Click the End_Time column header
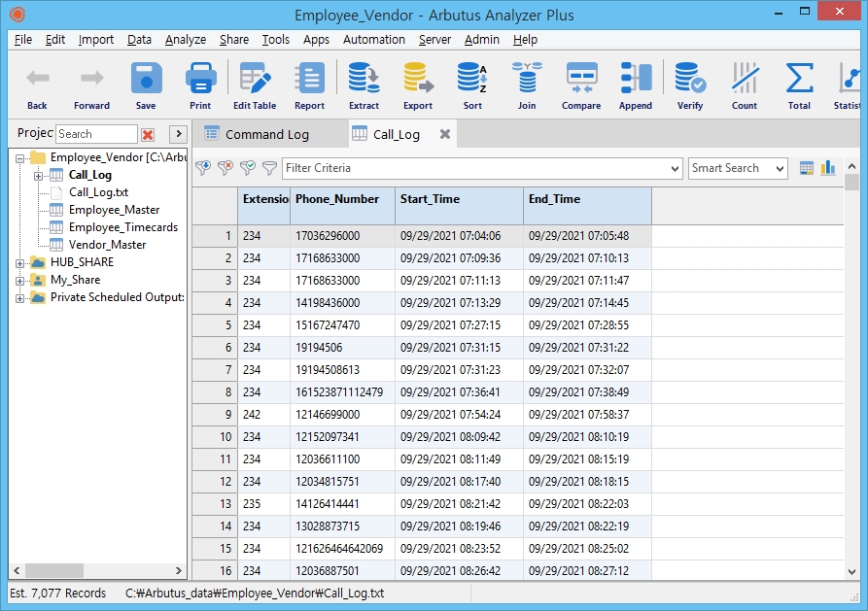868x611 pixels. [x=587, y=206]
